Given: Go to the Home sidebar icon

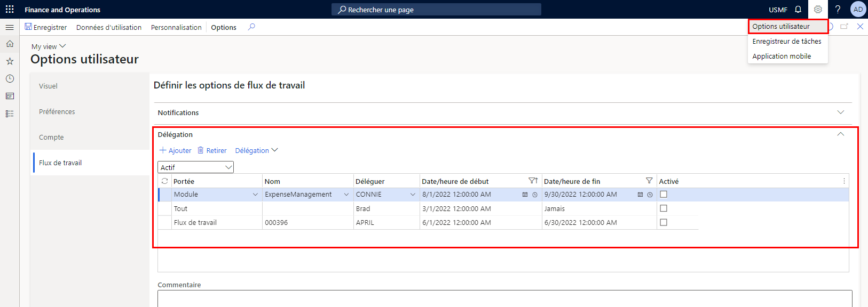Looking at the screenshot, I should point(10,44).
